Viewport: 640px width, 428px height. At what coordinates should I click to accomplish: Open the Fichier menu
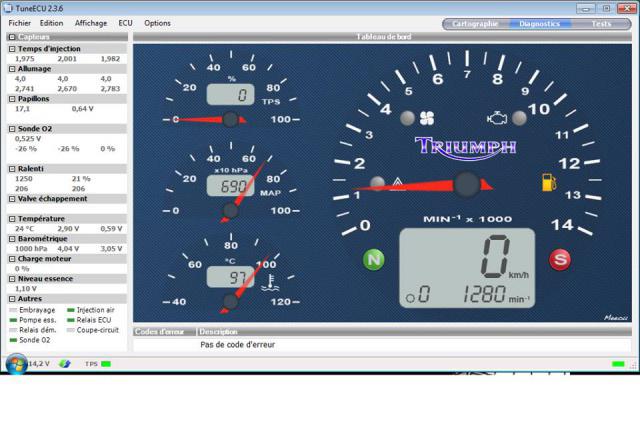point(19,23)
